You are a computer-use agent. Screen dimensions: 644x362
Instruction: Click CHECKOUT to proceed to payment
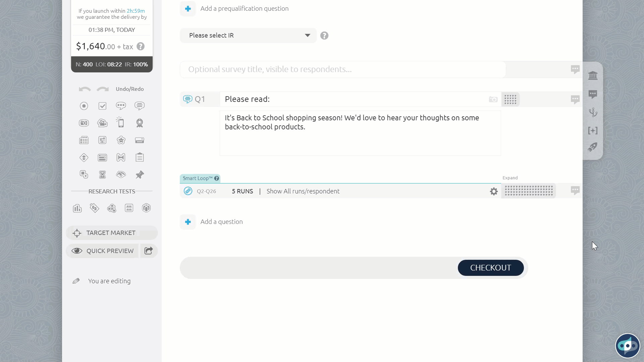tap(490, 267)
